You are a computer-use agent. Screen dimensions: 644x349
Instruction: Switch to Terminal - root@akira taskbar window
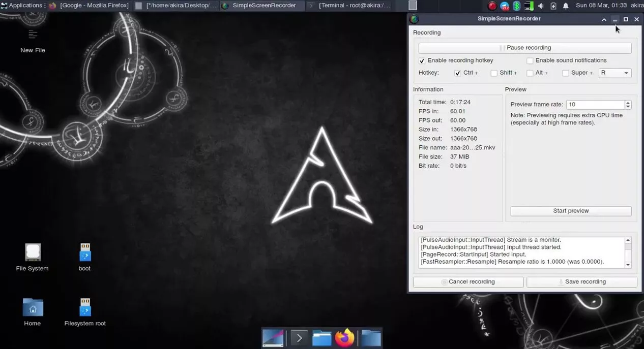click(349, 6)
